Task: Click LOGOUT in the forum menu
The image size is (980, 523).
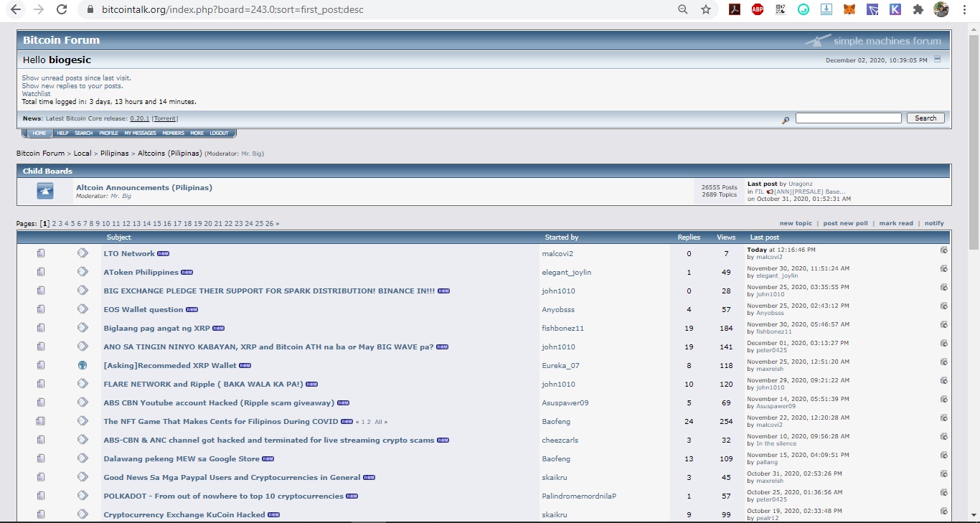Action: pyautogui.click(x=219, y=133)
